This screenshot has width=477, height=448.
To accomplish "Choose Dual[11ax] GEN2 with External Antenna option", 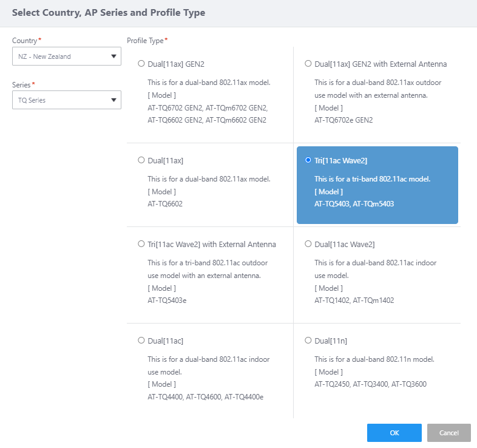I will [308, 64].
